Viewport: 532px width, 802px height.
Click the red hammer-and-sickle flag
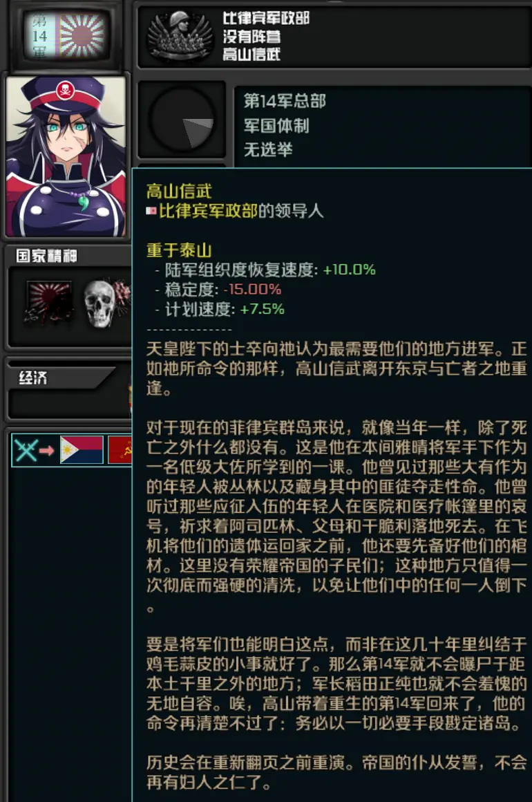click(121, 449)
